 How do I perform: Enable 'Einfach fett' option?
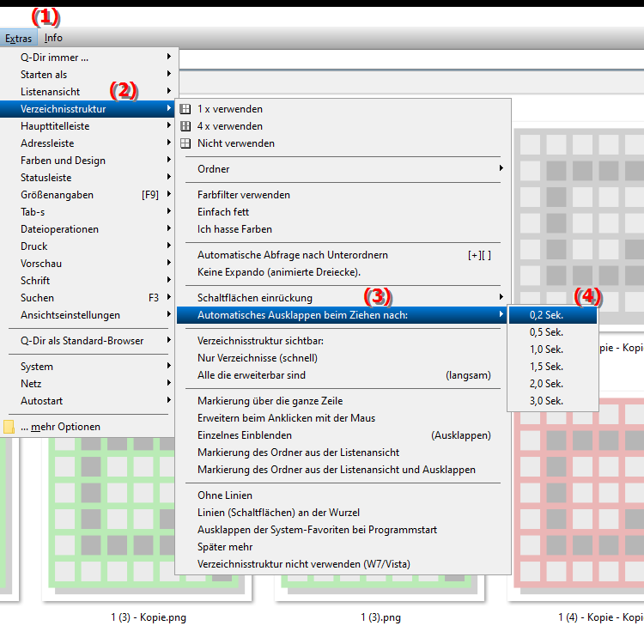coord(223,212)
